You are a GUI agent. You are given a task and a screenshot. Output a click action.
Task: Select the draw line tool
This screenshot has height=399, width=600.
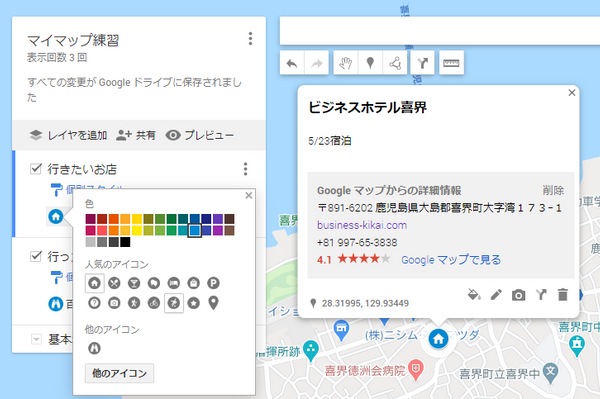click(395, 63)
